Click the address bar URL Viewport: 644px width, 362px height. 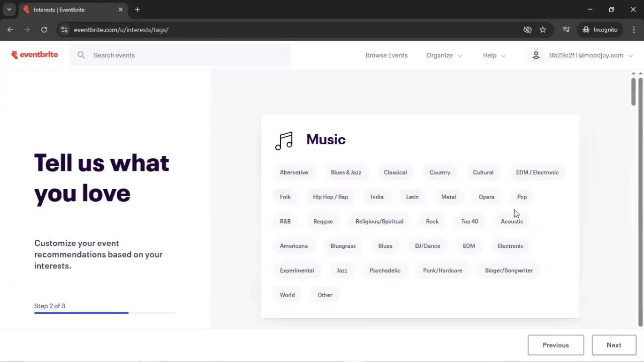pyautogui.click(x=121, y=30)
